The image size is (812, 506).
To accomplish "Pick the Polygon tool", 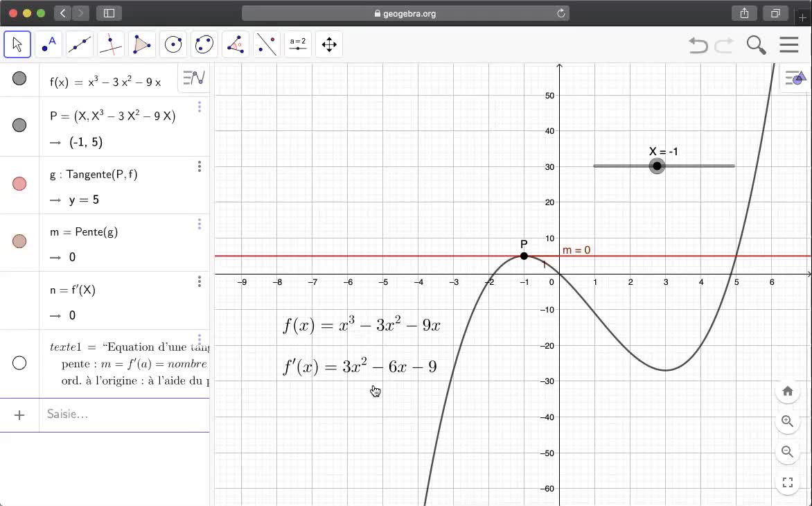I will click(x=142, y=45).
